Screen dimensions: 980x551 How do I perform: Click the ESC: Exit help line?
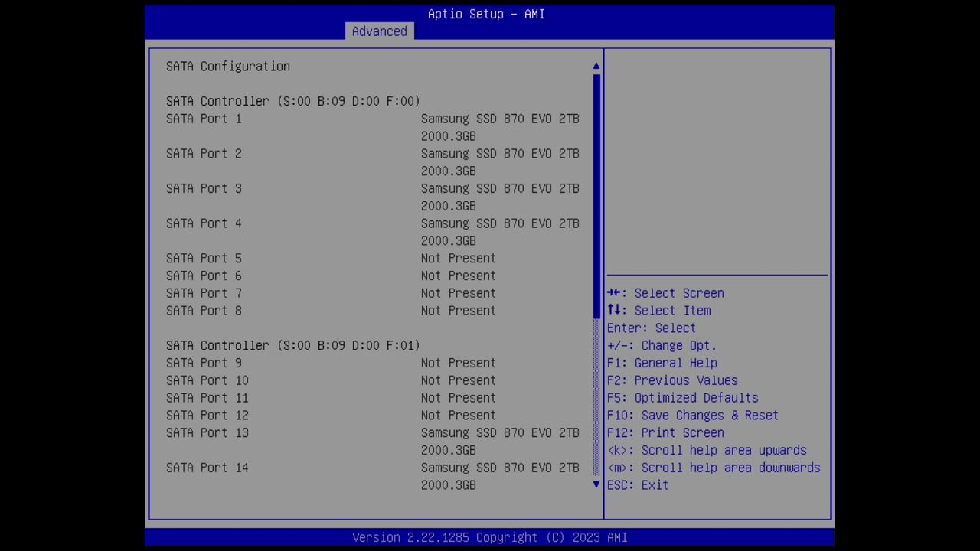(x=638, y=485)
